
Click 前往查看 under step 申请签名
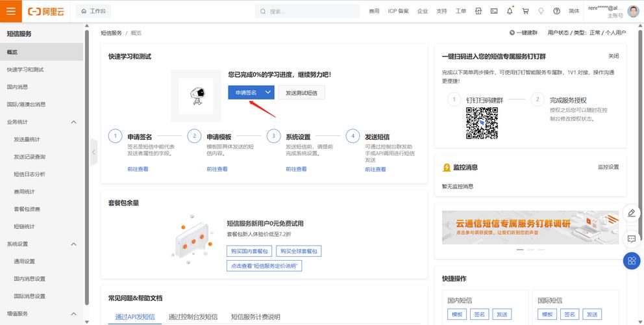138,169
